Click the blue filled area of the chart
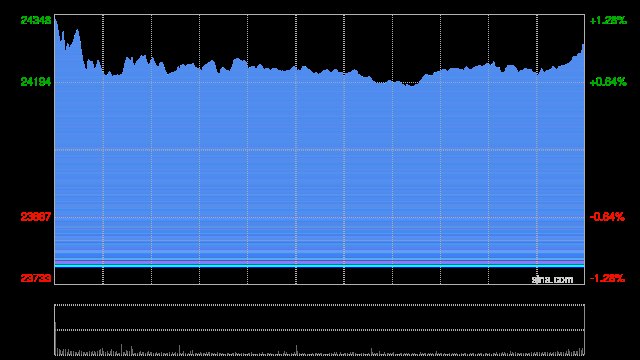The height and width of the screenshot is (360, 640). coord(319,171)
